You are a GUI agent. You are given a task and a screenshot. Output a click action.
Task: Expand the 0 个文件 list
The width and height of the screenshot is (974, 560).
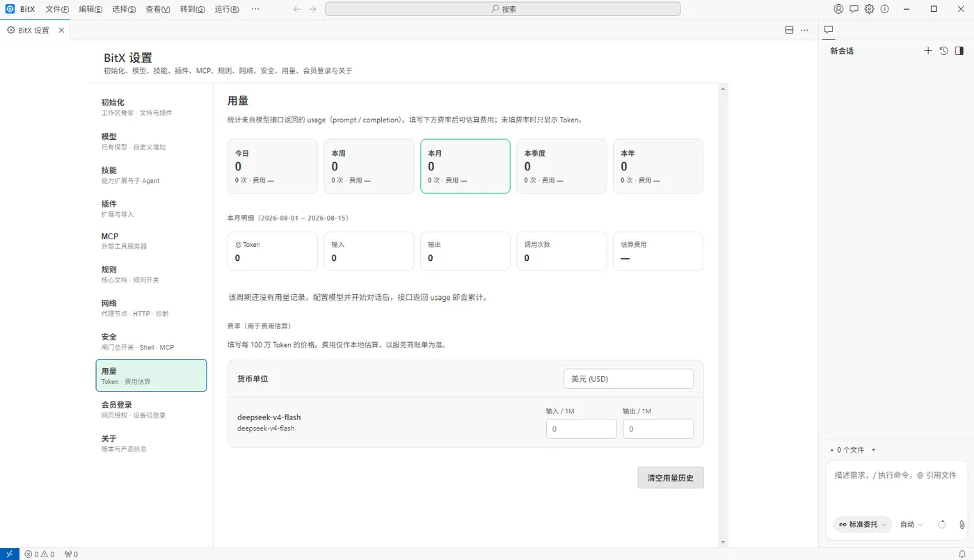(x=847, y=450)
